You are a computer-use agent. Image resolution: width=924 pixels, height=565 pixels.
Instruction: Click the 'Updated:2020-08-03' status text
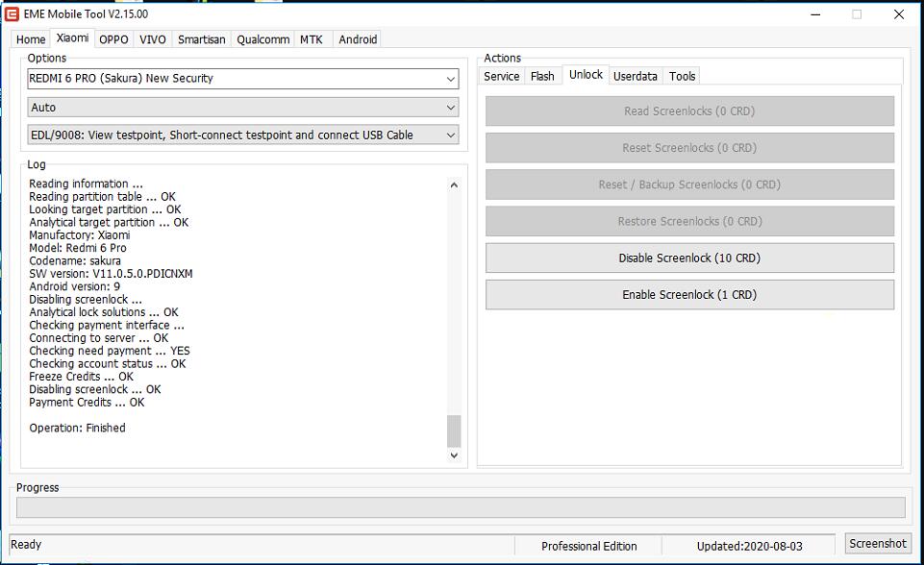tap(750, 547)
